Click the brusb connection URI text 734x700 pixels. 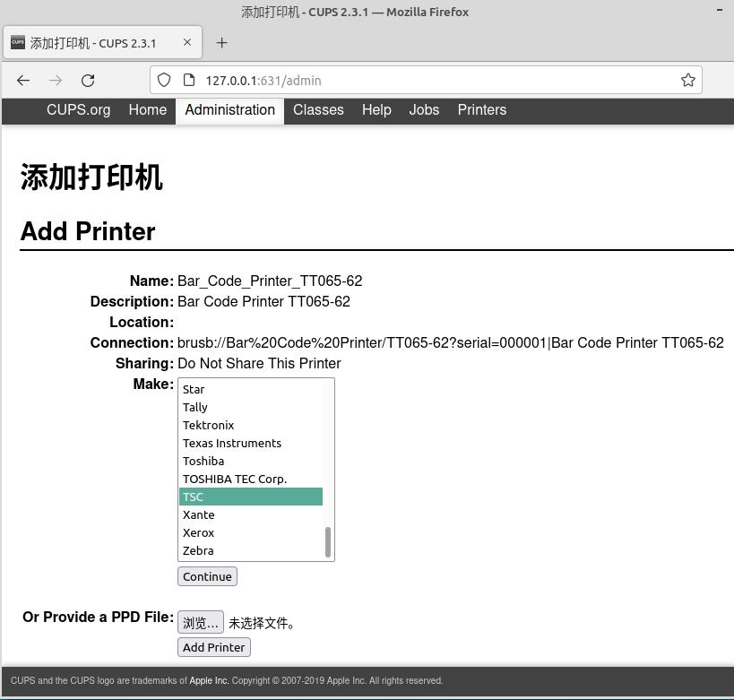(450, 342)
